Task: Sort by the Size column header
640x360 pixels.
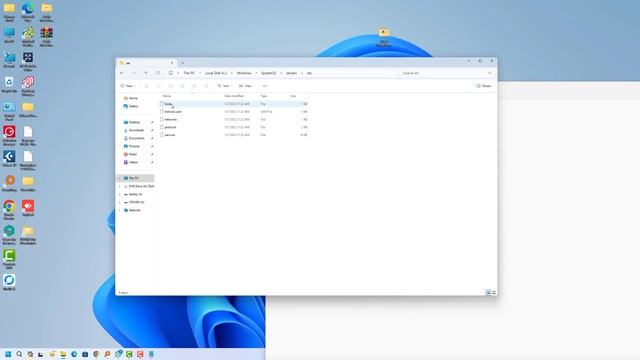Action: pos(293,96)
